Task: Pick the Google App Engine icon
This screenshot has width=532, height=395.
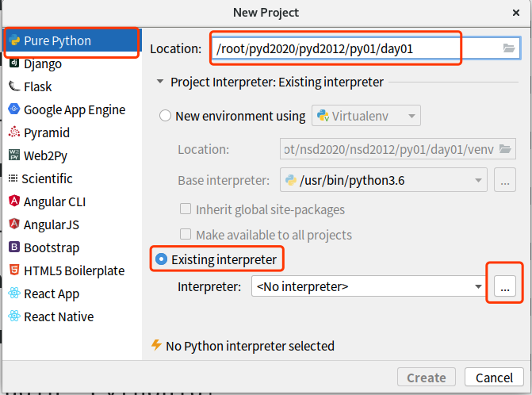Action: (14, 109)
